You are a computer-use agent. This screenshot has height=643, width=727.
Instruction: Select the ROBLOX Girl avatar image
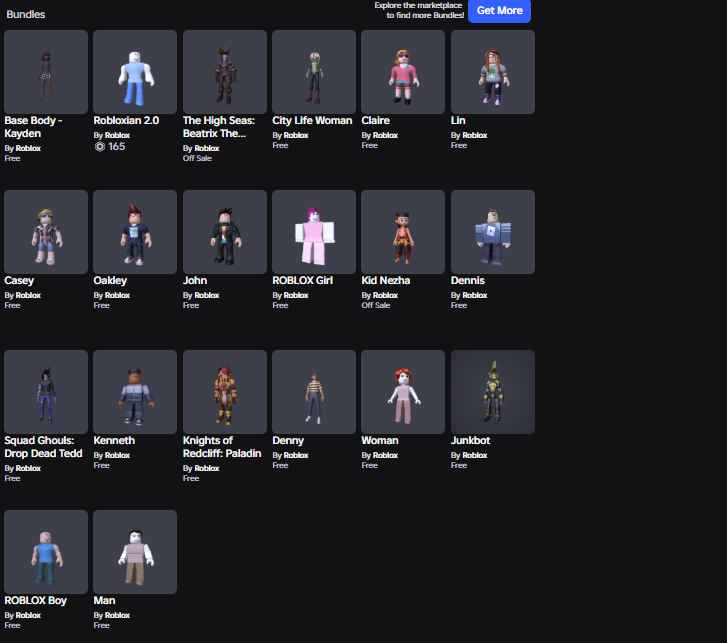314,232
